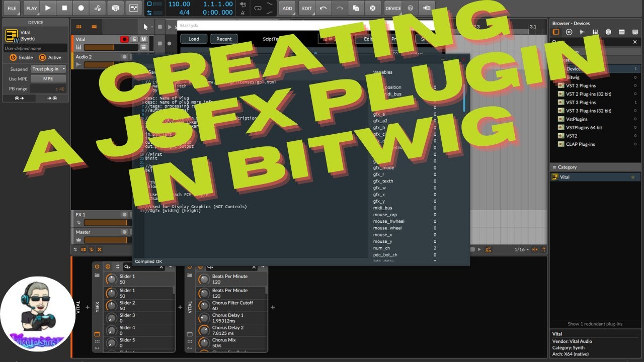The height and width of the screenshot is (362, 644).
Task: Toggle automation write mode icon
Action: click(98, 8)
